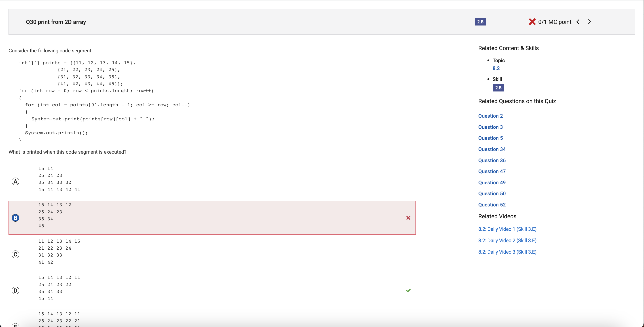Open related Question 52
The height and width of the screenshot is (327, 644).
click(x=492, y=205)
